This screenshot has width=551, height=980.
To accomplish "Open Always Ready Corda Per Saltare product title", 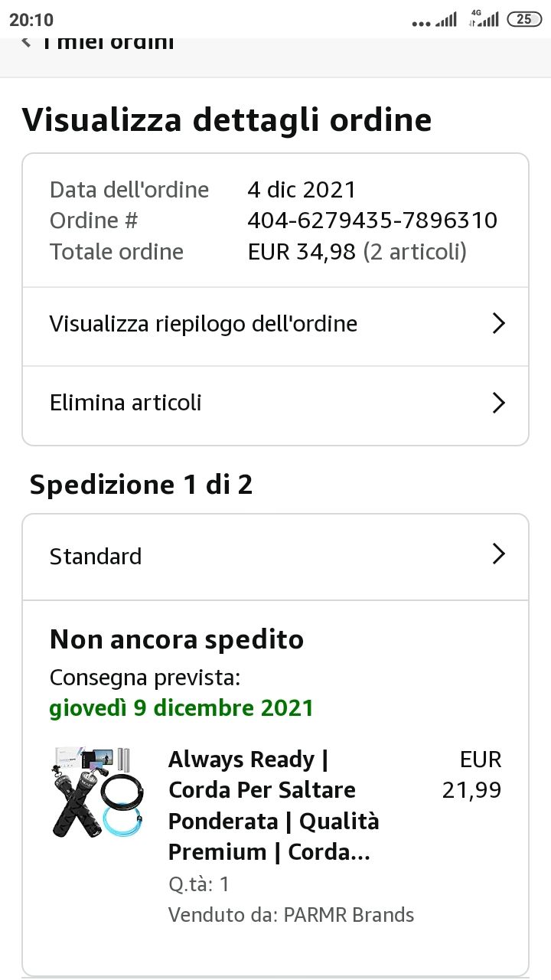I will (273, 805).
